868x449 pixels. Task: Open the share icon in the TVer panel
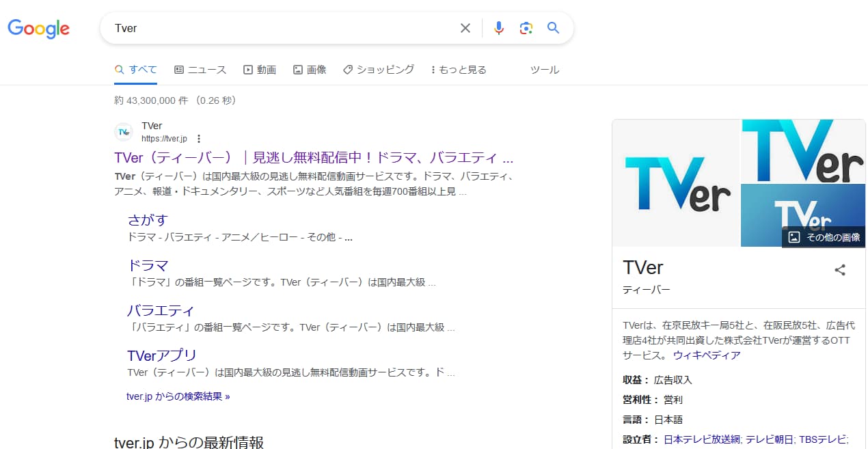(839, 270)
